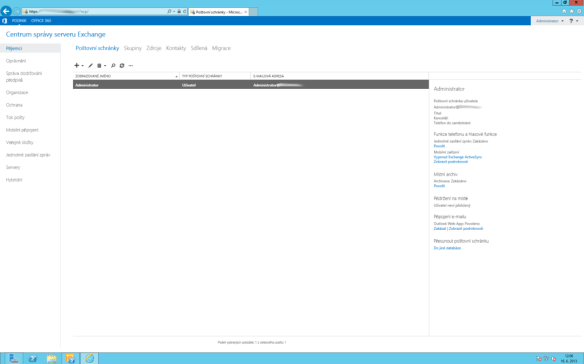Switch to the Zdroje tab
584x364 pixels.
(x=154, y=48)
